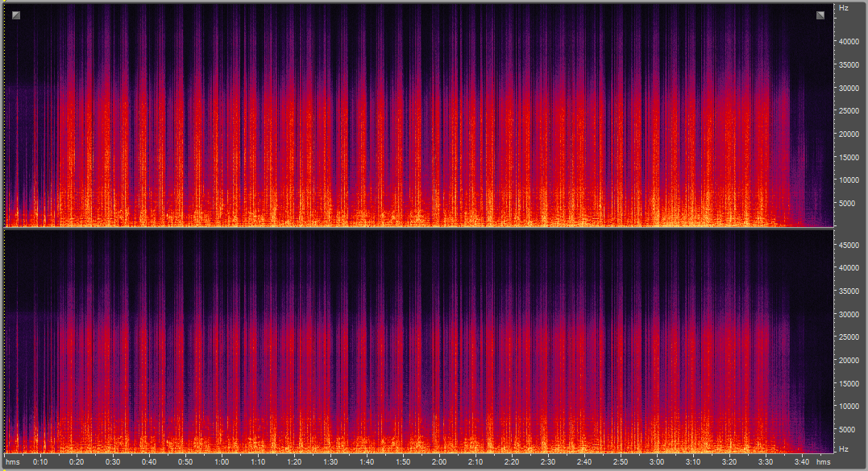
Task: Select 35000 on the lower channel frequency scale
Action: (x=849, y=291)
